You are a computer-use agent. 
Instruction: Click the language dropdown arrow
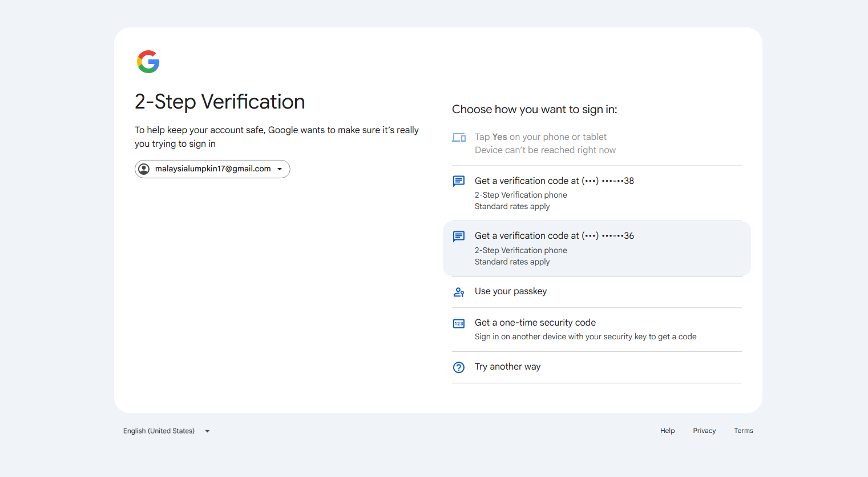click(207, 431)
